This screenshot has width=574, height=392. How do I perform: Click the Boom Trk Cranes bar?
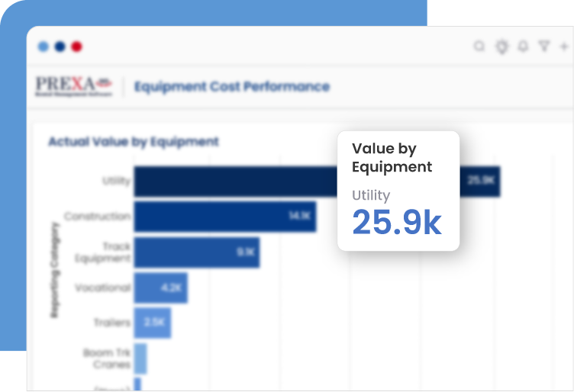click(140, 358)
